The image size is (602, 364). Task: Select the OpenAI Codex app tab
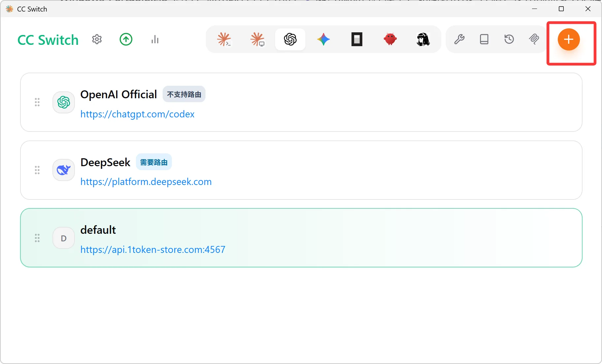290,40
